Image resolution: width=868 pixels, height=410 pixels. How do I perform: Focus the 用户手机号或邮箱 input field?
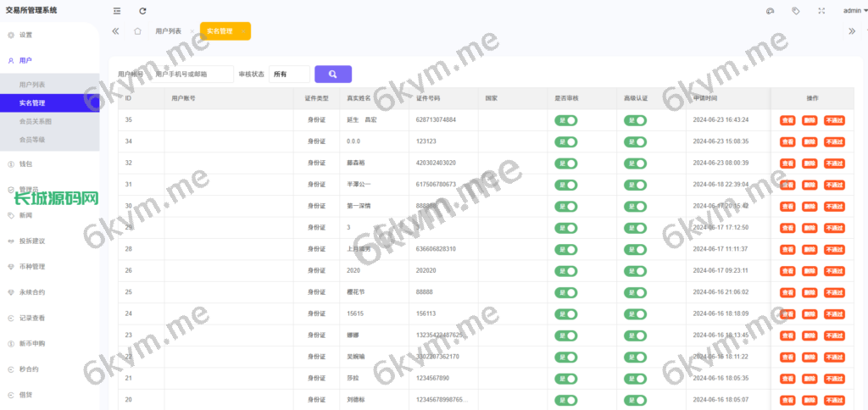[x=192, y=75]
